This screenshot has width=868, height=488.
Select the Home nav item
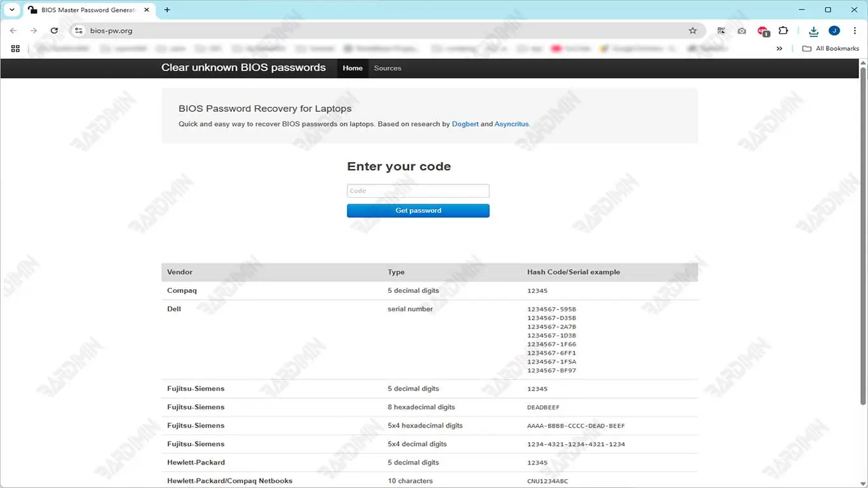point(352,68)
